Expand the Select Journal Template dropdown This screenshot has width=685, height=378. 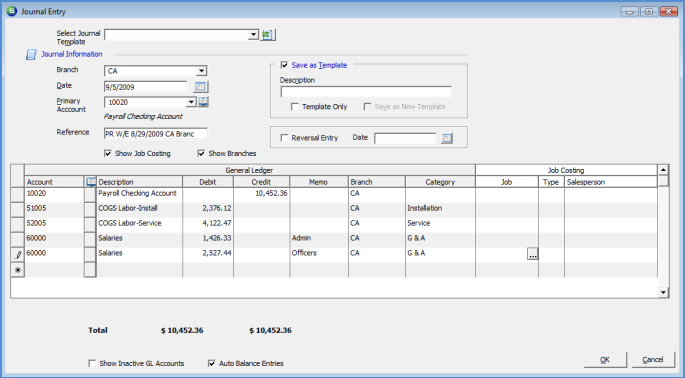253,35
